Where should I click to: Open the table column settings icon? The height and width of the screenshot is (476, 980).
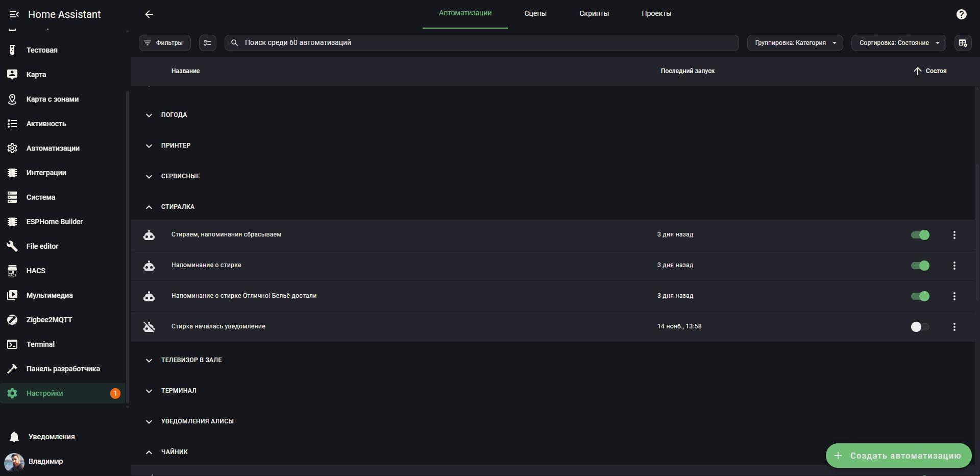point(963,43)
